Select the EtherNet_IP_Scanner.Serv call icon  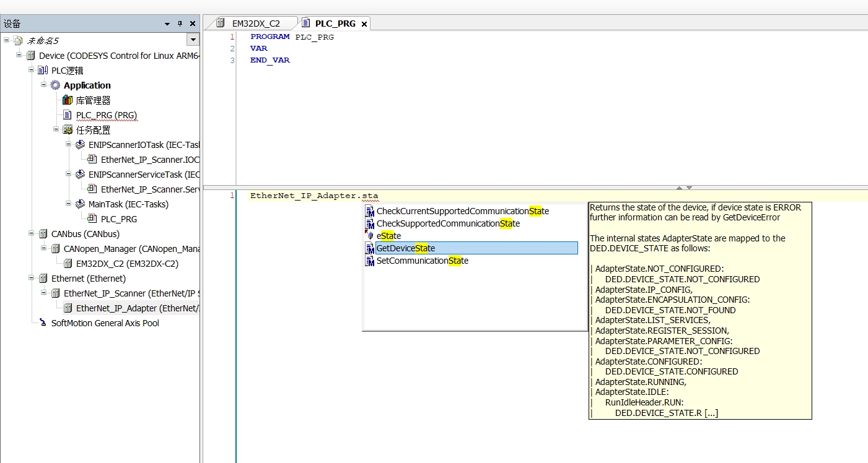[x=92, y=189]
